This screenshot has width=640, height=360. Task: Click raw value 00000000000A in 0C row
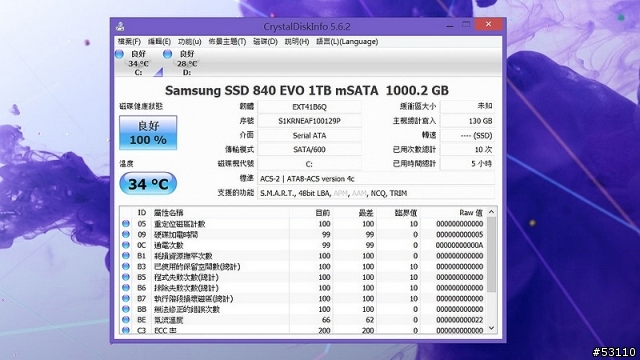tap(459, 245)
